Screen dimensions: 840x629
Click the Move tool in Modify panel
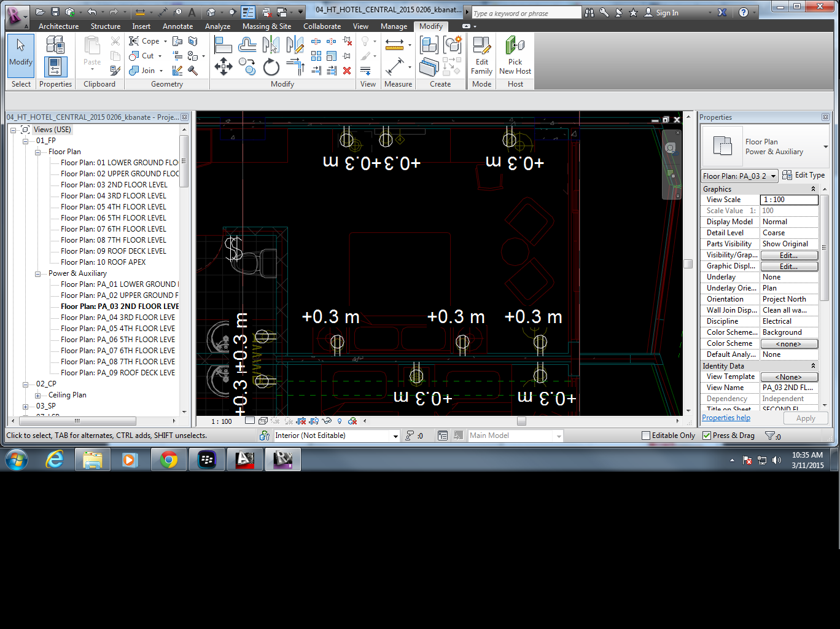[x=224, y=66]
